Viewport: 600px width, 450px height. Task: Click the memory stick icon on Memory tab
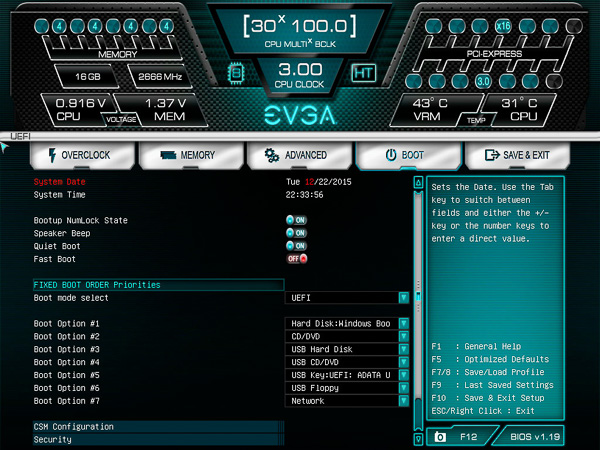(168, 155)
